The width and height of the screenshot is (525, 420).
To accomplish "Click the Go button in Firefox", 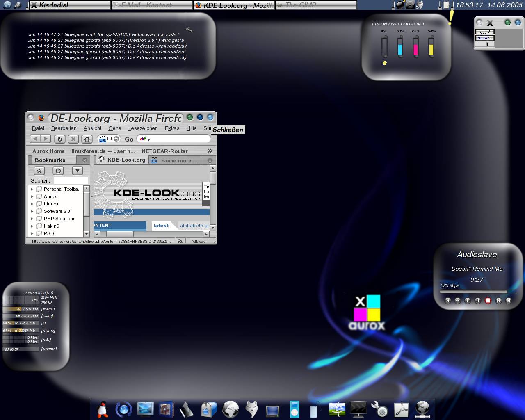I will pyautogui.click(x=129, y=139).
